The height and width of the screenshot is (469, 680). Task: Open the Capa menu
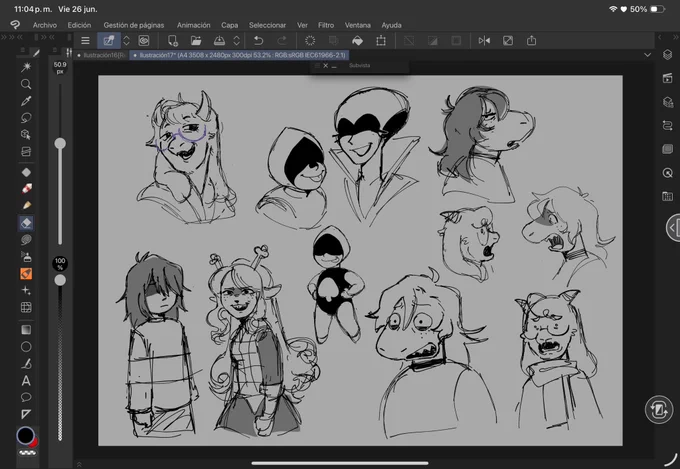(229, 25)
